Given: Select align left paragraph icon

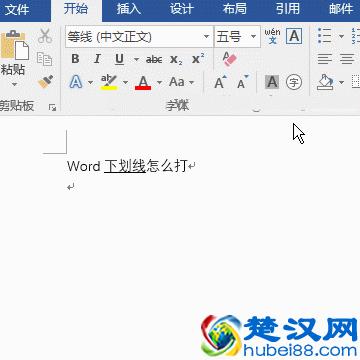Looking at the screenshot, I should click(x=325, y=59).
